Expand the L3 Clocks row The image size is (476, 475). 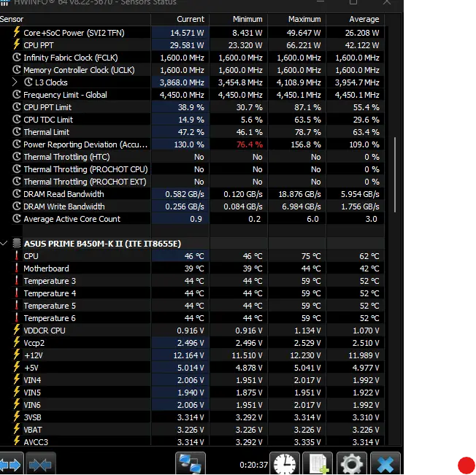pos(15,82)
